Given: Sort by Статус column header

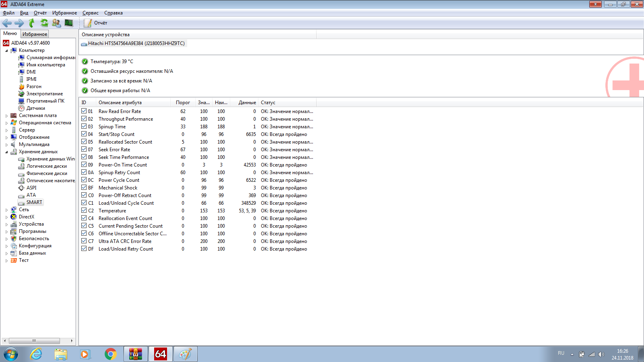Looking at the screenshot, I should pos(287,103).
